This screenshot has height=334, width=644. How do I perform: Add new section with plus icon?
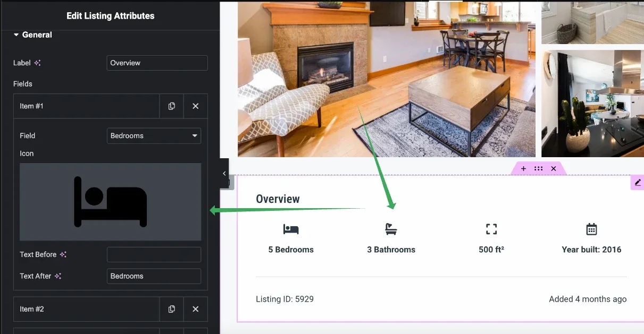[523, 168]
